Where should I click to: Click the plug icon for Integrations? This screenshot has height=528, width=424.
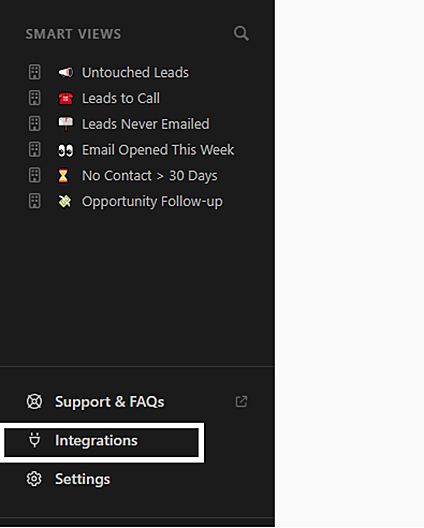click(34, 440)
